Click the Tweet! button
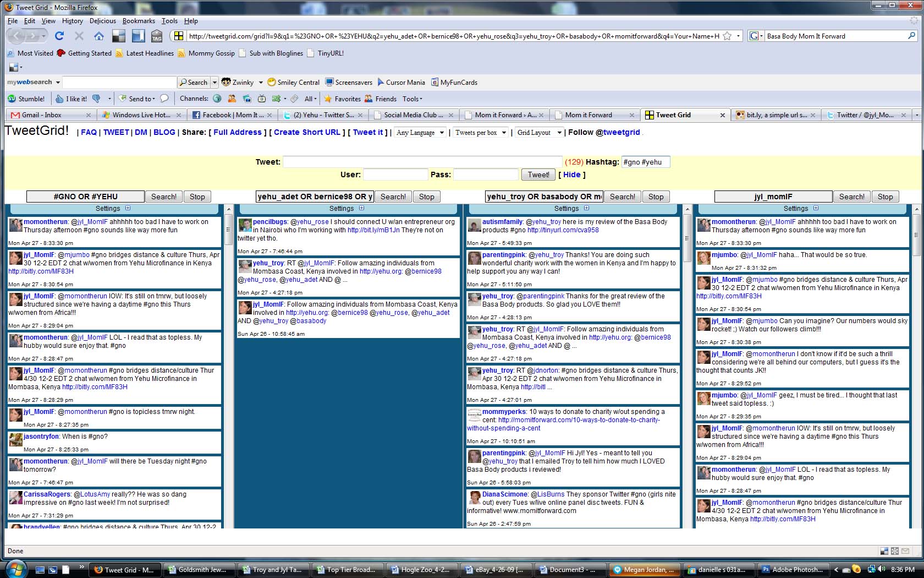This screenshot has width=924, height=578. point(538,175)
